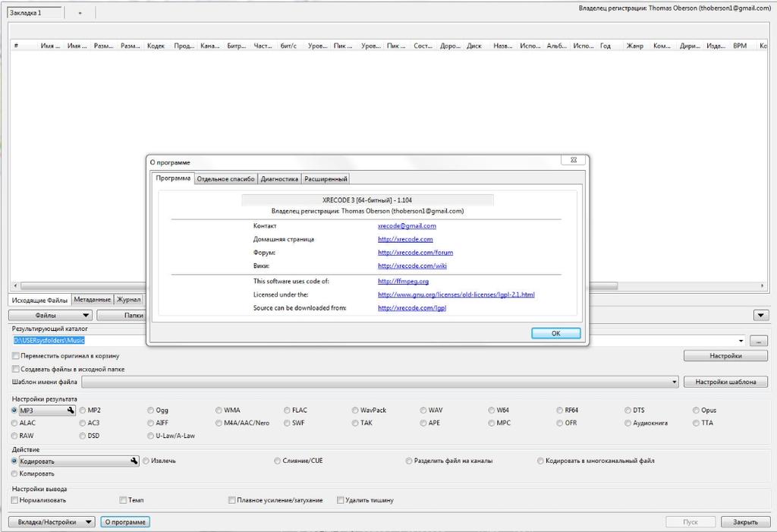This screenshot has width=777, height=532.
Task: Open the Диагностика tab
Action: (279, 179)
